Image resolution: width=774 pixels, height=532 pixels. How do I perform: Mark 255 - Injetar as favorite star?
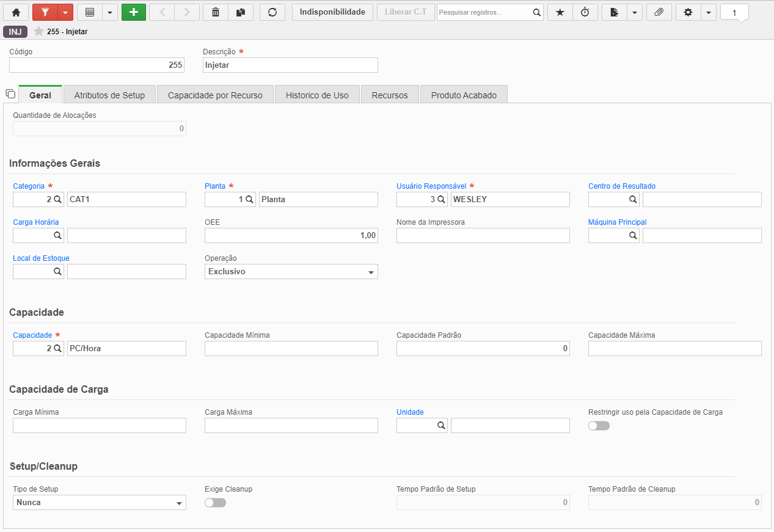[38, 31]
